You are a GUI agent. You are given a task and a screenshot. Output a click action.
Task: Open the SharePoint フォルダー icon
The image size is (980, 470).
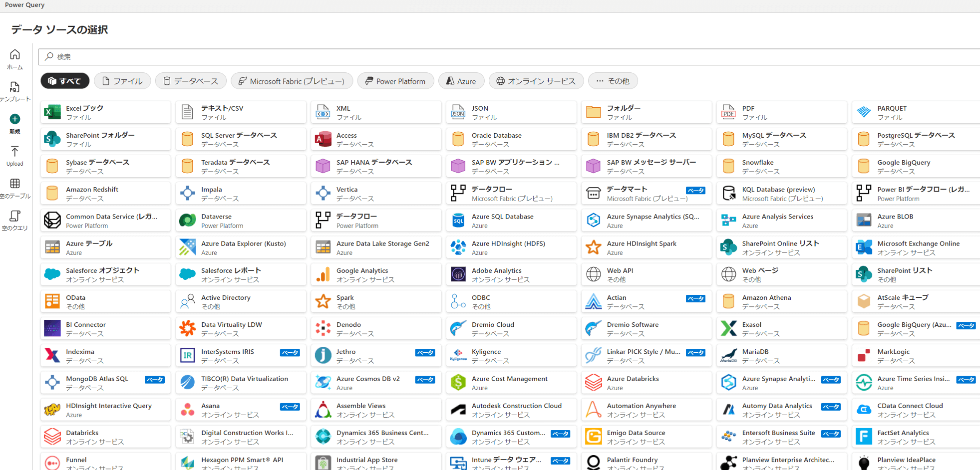pyautogui.click(x=52, y=139)
